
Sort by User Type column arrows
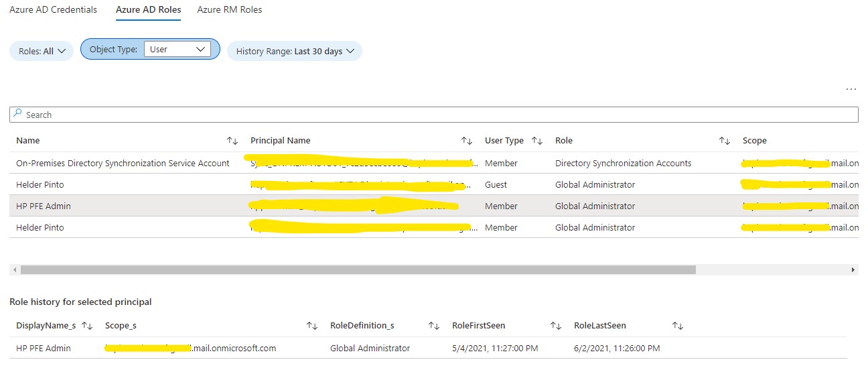537,141
